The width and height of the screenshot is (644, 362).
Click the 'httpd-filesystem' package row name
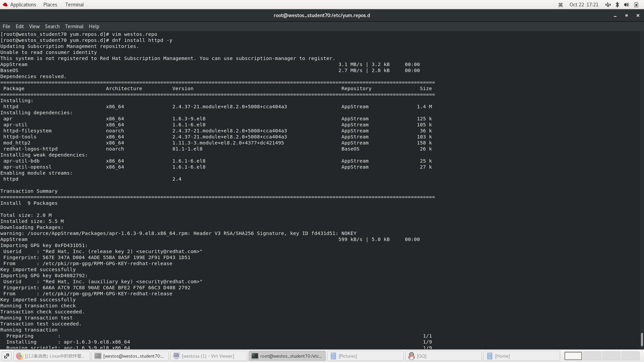click(x=28, y=131)
